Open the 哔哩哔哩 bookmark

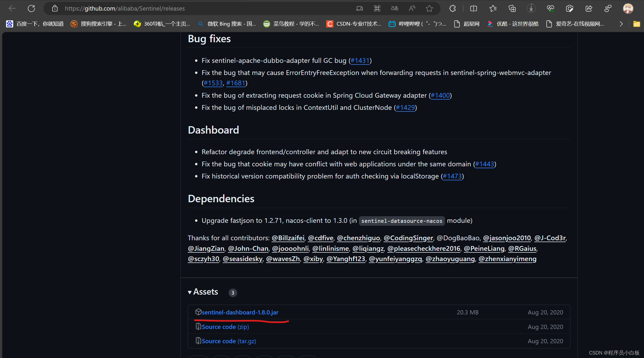click(418, 24)
